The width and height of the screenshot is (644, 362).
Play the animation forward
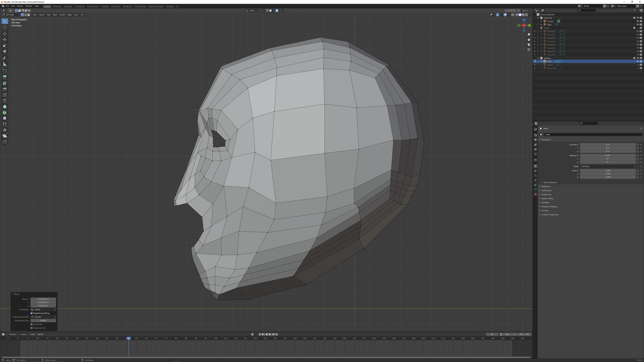[270, 334]
